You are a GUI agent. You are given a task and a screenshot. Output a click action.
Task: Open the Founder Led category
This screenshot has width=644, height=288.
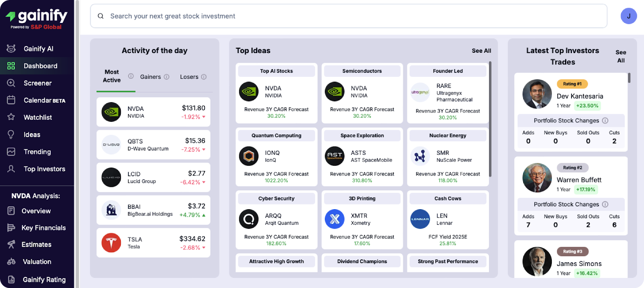[448, 71]
